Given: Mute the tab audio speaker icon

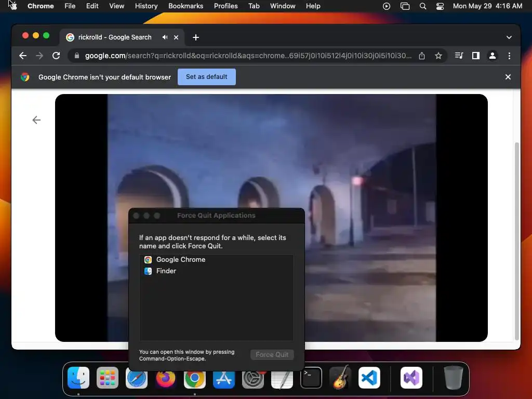Looking at the screenshot, I should (x=165, y=37).
